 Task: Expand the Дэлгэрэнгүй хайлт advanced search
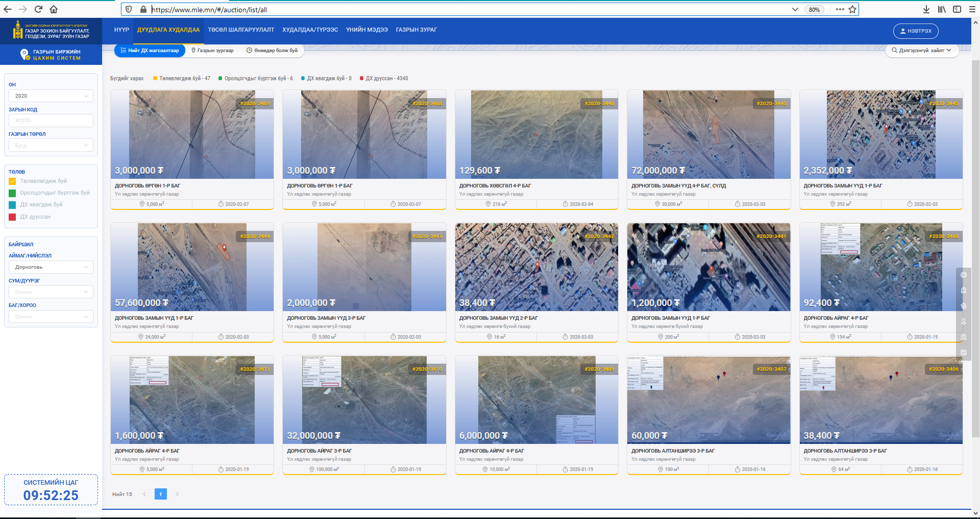click(x=922, y=51)
